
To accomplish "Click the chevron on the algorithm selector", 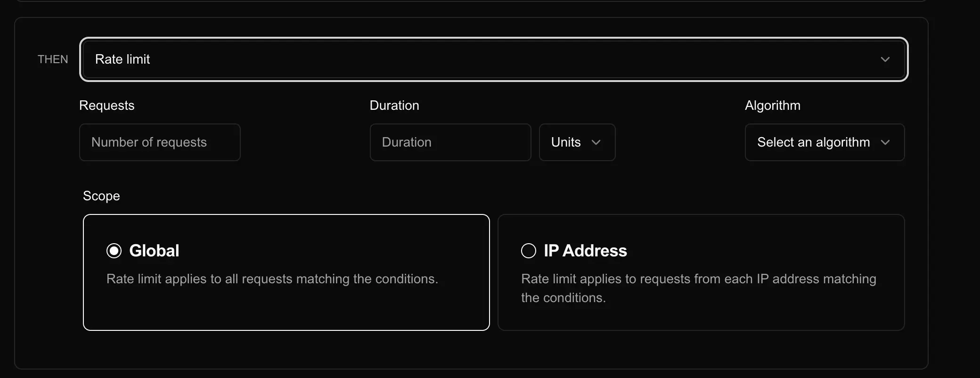I will [886, 142].
